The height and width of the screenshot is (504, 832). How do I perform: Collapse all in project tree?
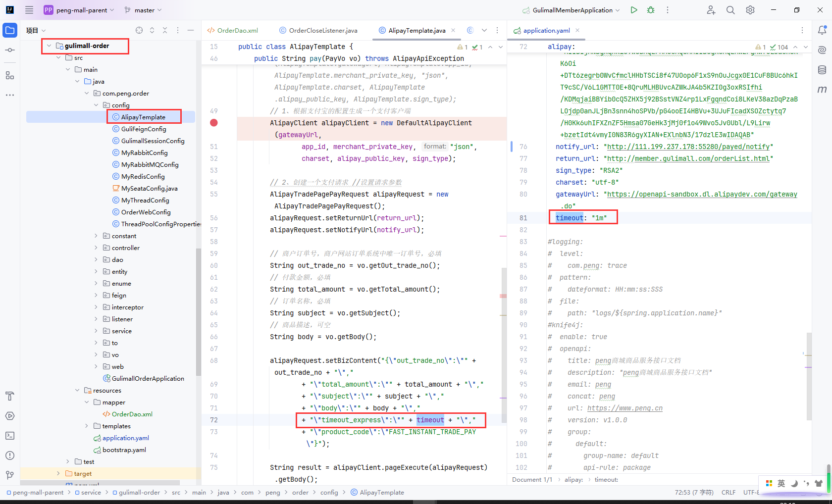[x=165, y=30]
